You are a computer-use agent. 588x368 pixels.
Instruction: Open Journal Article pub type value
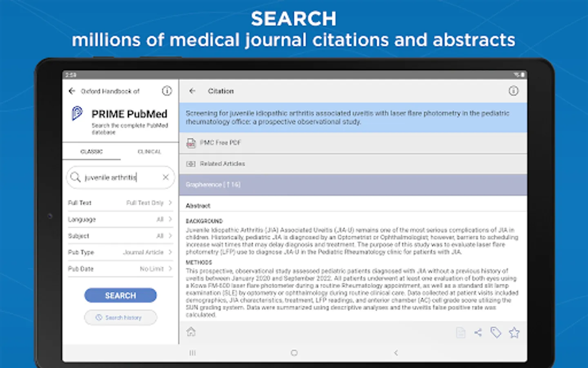tap(143, 252)
